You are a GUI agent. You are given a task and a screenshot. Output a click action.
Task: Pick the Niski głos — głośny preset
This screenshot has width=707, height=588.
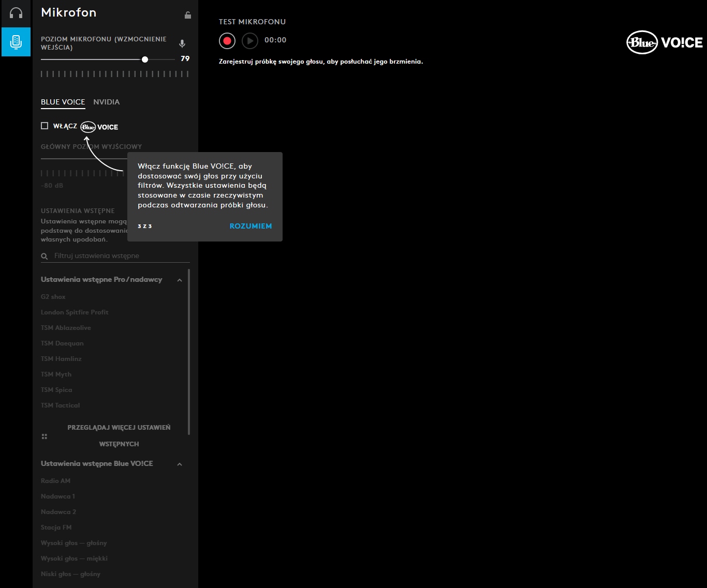(70, 574)
